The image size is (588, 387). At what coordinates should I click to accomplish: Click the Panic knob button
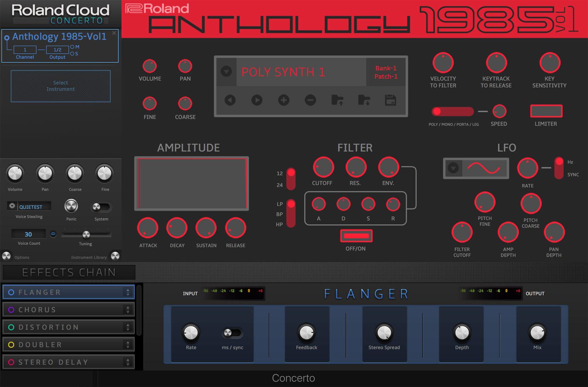coord(71,206)
